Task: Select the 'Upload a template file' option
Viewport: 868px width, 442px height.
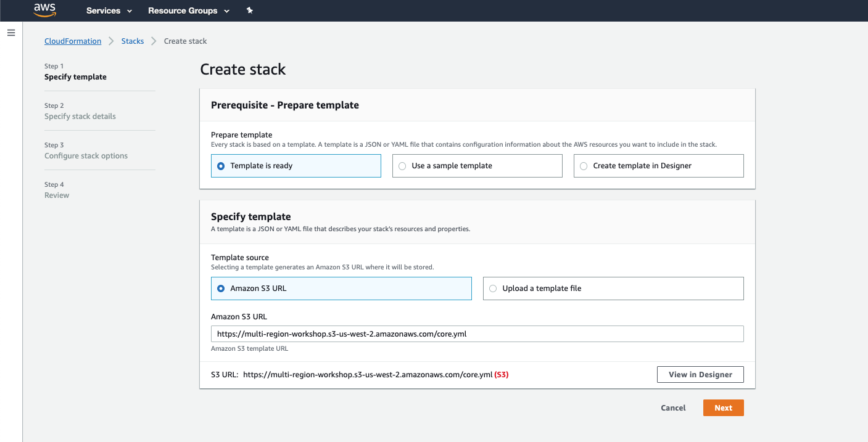Action: [x=613, y=289]
